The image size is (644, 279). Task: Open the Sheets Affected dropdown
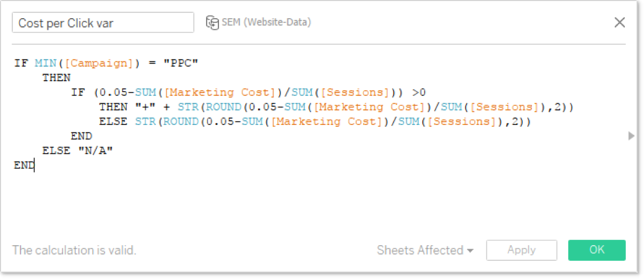[x=424, y=250]
